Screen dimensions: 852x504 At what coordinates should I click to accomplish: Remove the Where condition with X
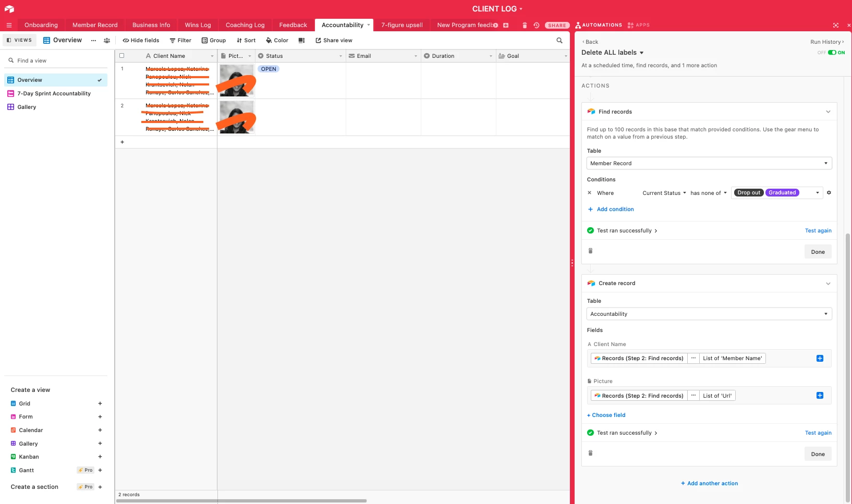[590, 193]
